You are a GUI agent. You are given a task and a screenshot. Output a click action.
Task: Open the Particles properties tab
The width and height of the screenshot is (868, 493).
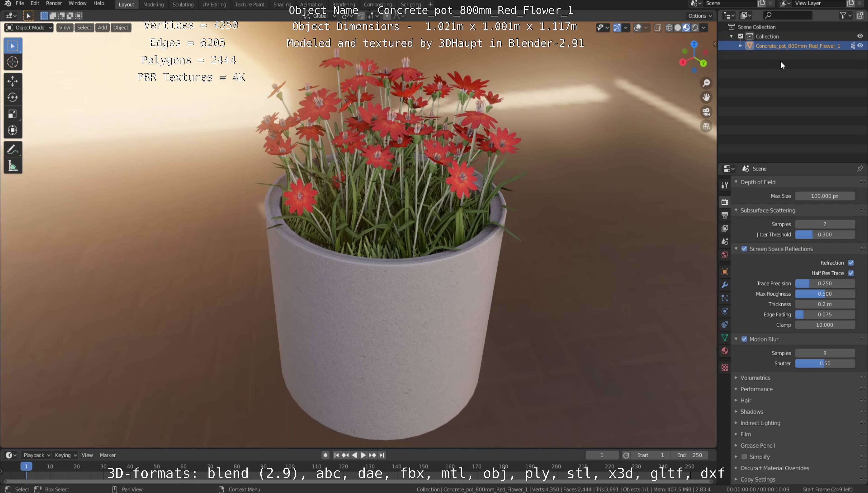[724, 298]
